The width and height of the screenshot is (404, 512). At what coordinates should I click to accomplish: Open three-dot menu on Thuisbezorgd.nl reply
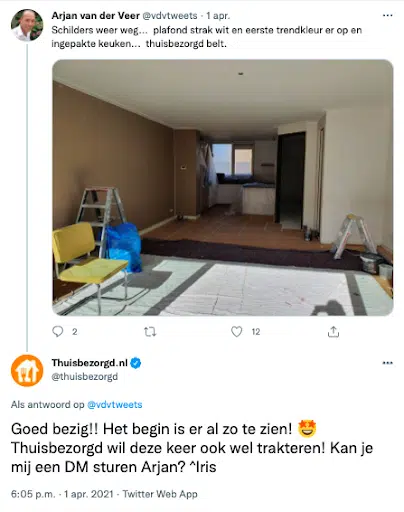point(387,363)
